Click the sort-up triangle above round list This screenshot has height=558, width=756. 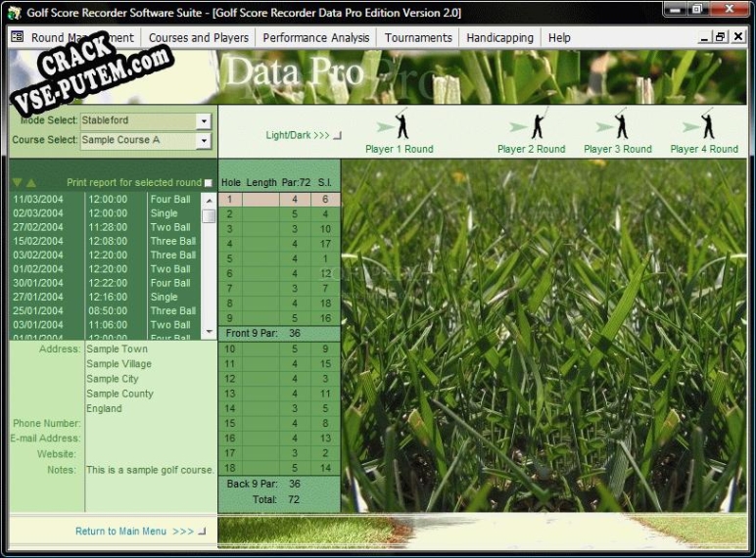(31, 183)
